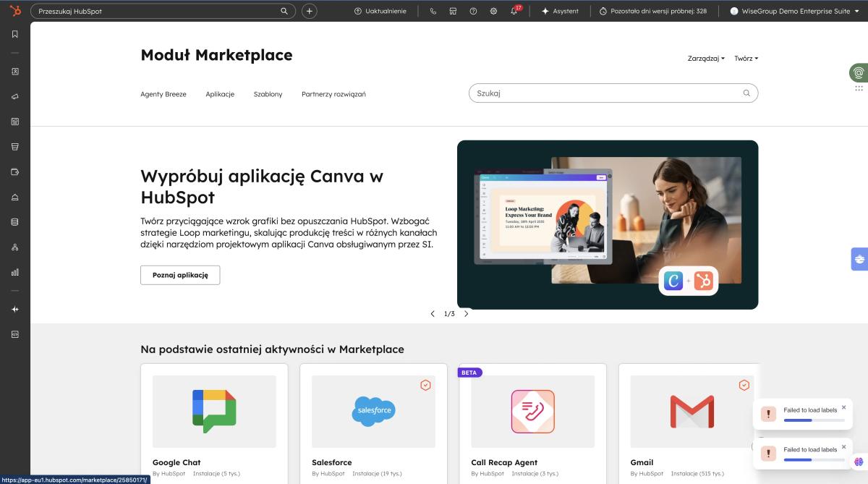The height and width of the screenshot is (484, 868).
Task: Expand the Twórz dropdown
Action: [x=746, y=59]
